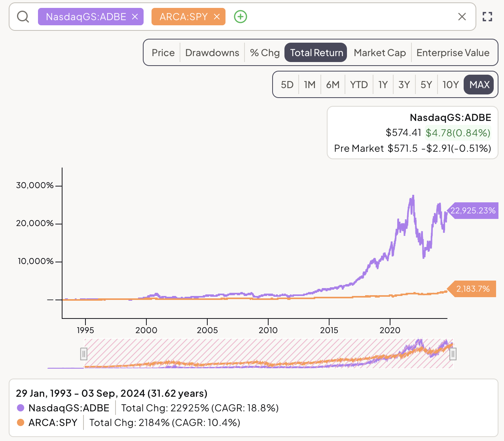This screenshot has height=441, width=504.
Task: Click the 2000 x-axis label
Action: click(146, 330)
